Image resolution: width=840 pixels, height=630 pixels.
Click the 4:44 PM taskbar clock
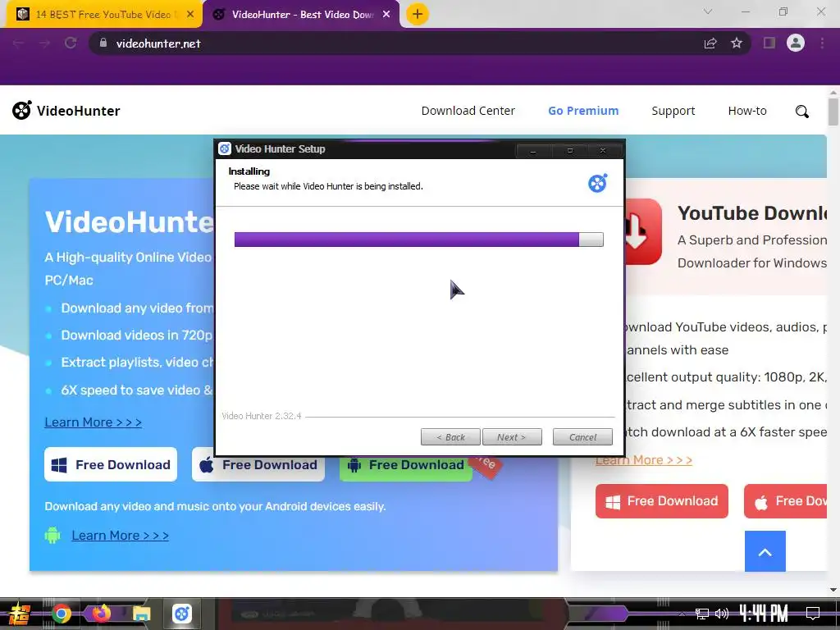[x=764, y=613]
